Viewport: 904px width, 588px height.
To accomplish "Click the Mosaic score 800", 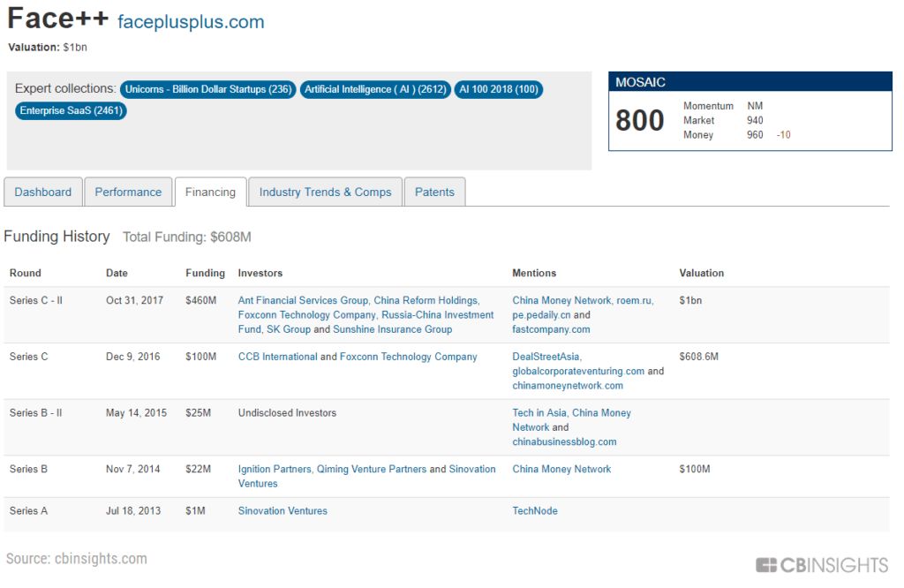I will pos(639,120).
